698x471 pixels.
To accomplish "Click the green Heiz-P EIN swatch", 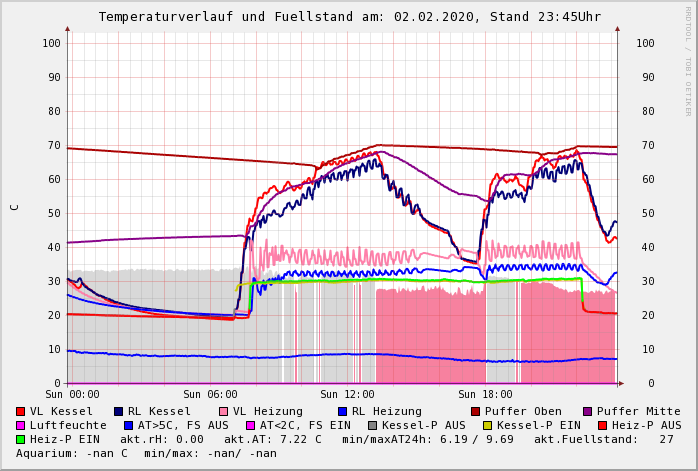I will [x=21, y=439].
